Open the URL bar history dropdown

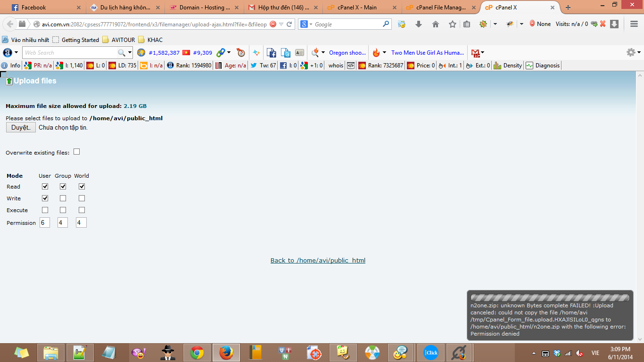(x=281, y=24)
